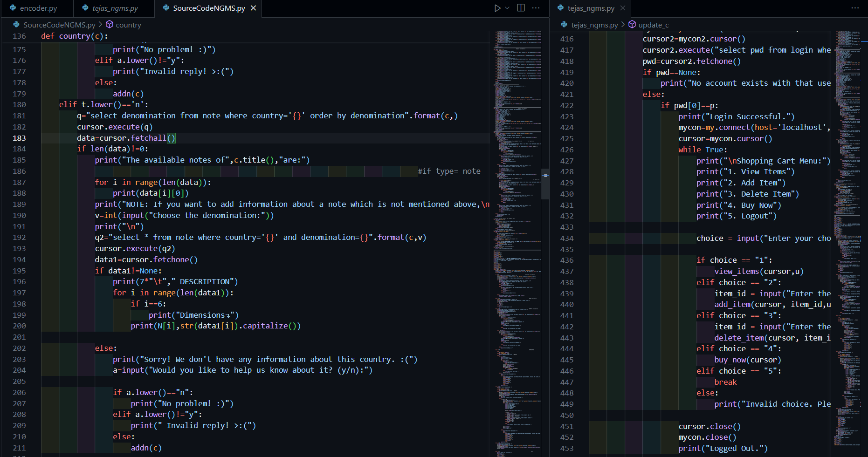The width and height of the screenshot is (868, 457).
Task: Click the 'v=int(input("Choose the denomination:"))' line
Action: tap(185, 215)
